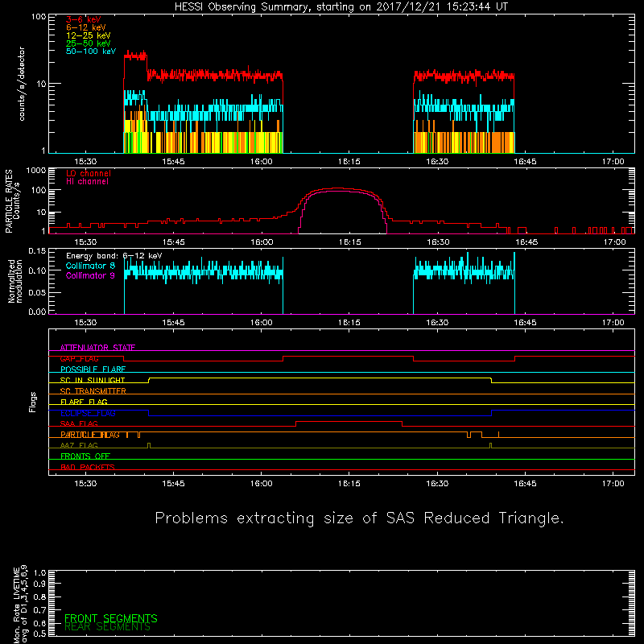Click the PARTICLE_FLAG label
This screenshot has width=644, height=644.
click(x=90, y=435)
